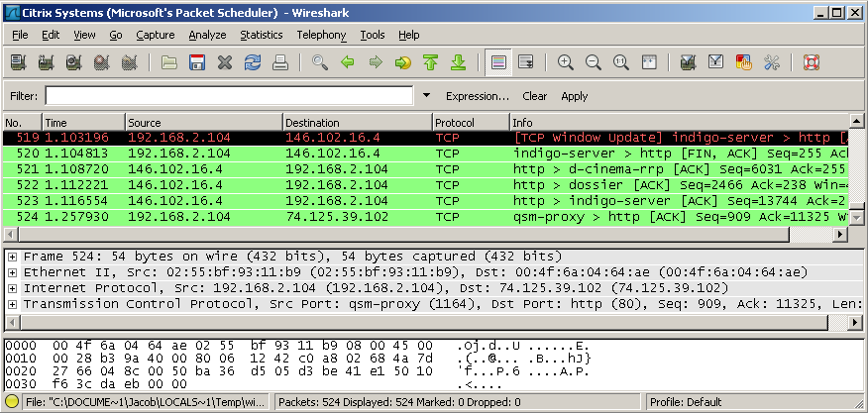Viewport: 868px width, 413px height.
Task: Show capture options toolbar icon
Action: tap(46, 62)
